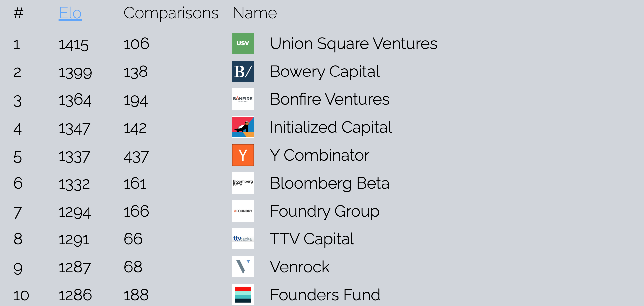Click the Comparisons column header

coord(171,13)
